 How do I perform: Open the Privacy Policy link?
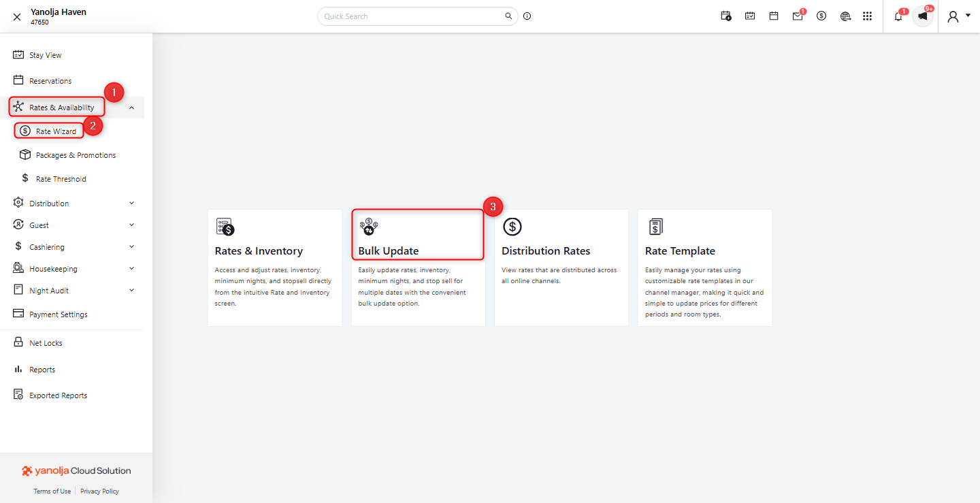click(x=99, y=491)
